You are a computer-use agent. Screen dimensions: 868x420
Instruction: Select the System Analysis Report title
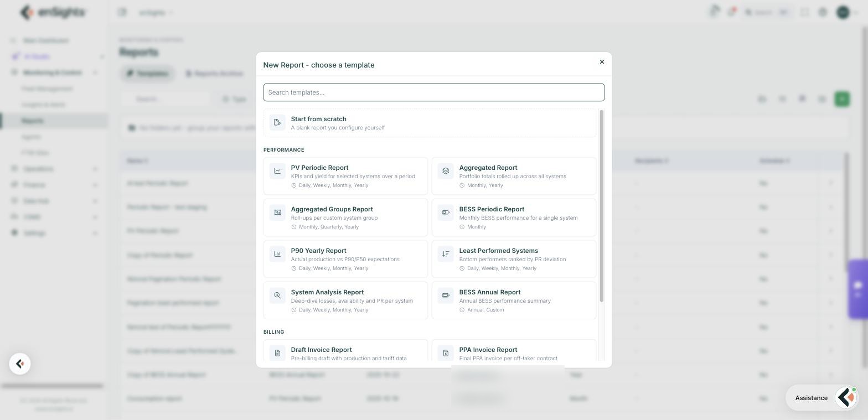click(x=327, y=292)
